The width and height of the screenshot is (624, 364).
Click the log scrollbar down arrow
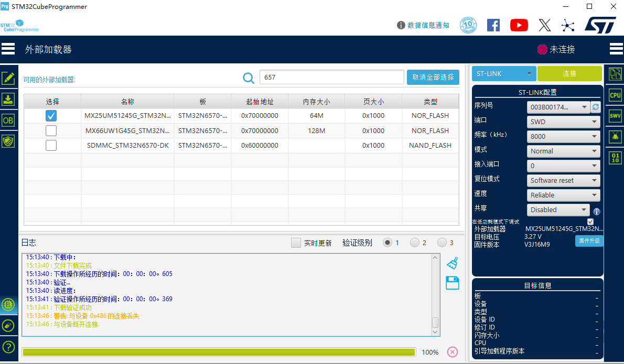(x=435, y=332)
